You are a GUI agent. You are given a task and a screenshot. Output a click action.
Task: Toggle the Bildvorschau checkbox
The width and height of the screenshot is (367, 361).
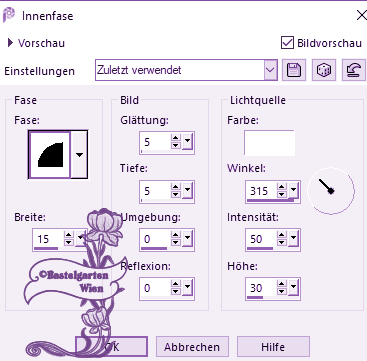(287, 43)
